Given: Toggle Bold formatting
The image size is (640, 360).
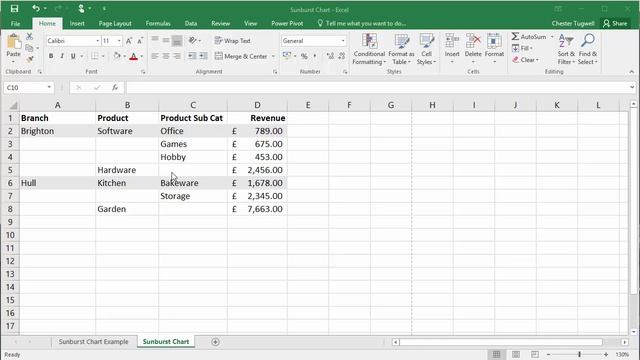Looking at the screenshot, I should (51, 56).
